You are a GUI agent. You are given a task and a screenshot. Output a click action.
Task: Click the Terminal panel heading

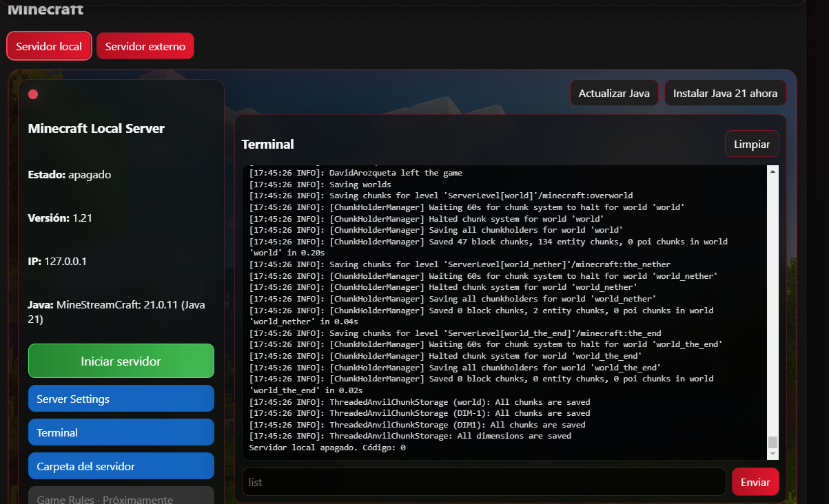click(x=268, y=144)
